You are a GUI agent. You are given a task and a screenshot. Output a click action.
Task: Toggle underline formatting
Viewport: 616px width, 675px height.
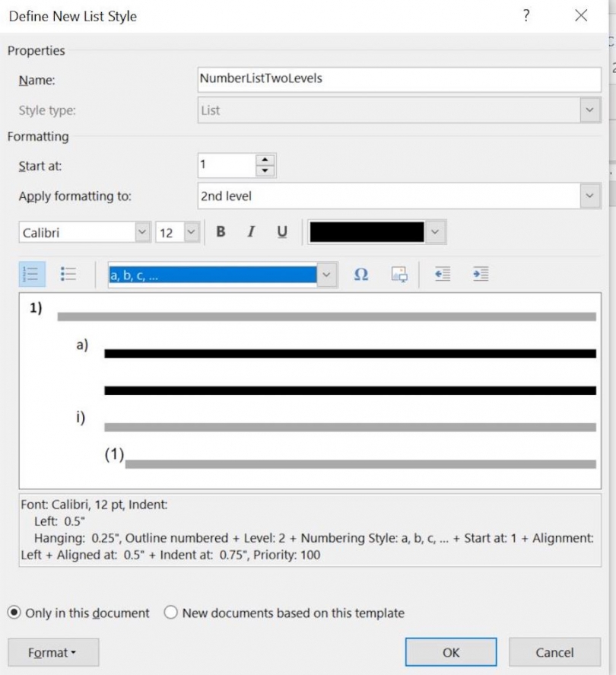[281, 232]
